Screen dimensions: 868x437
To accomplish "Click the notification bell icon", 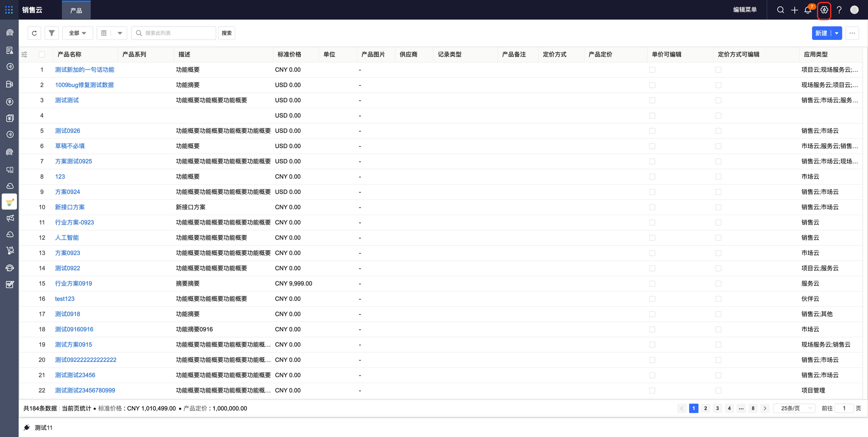I will coord(808,10).
